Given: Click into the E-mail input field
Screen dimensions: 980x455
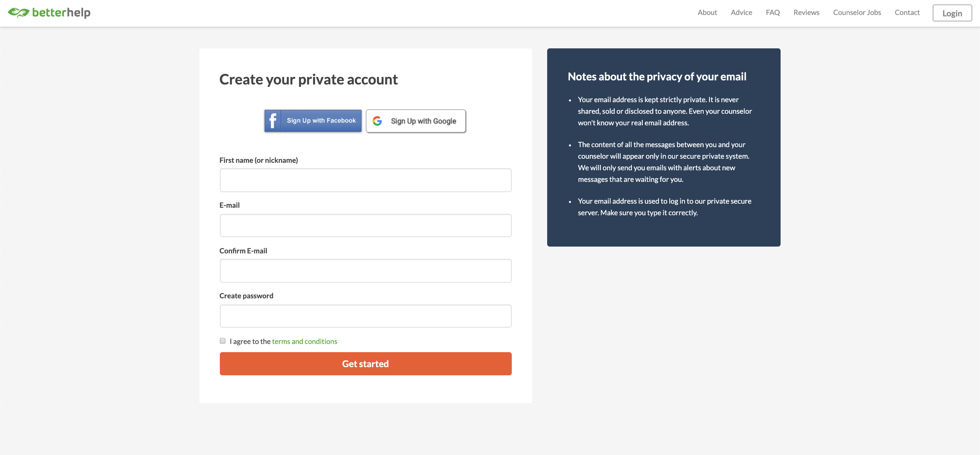Looking at the screenshot, I should coord(365,225).
